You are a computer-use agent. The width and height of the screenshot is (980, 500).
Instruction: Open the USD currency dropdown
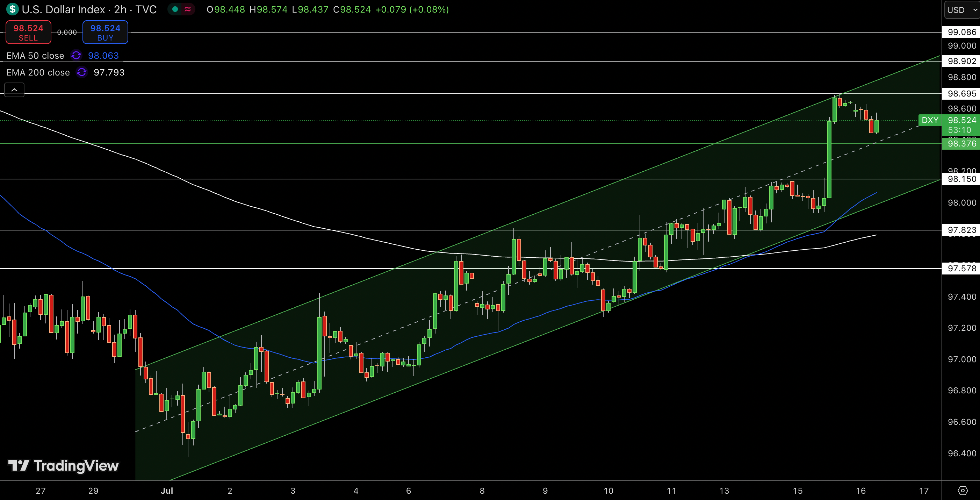(962, 10)
